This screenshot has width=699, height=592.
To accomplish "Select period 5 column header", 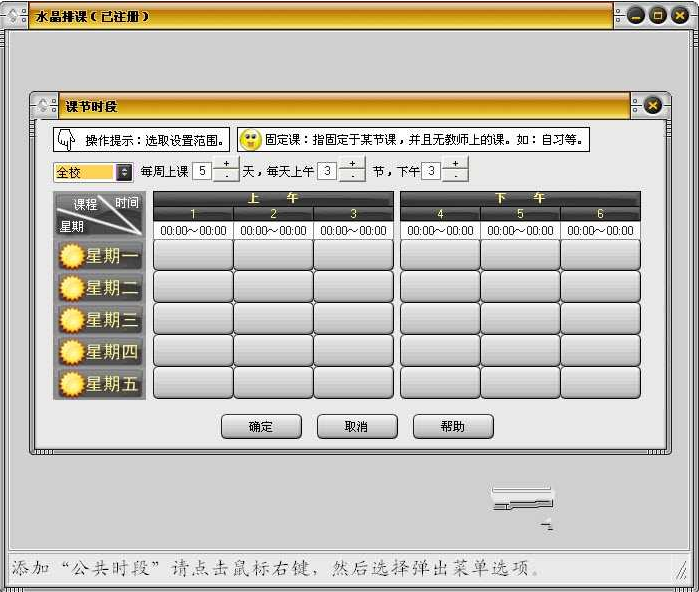I will [x=520, y=214].
